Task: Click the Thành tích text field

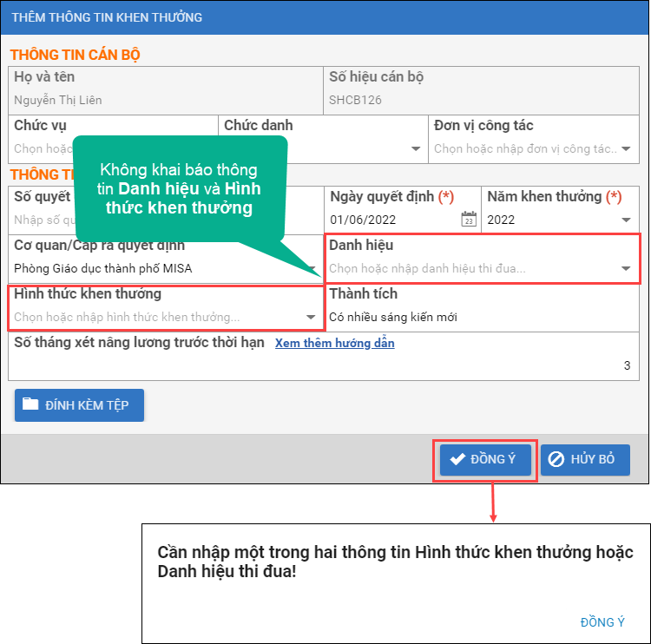Action: click(x=477, y=317)
